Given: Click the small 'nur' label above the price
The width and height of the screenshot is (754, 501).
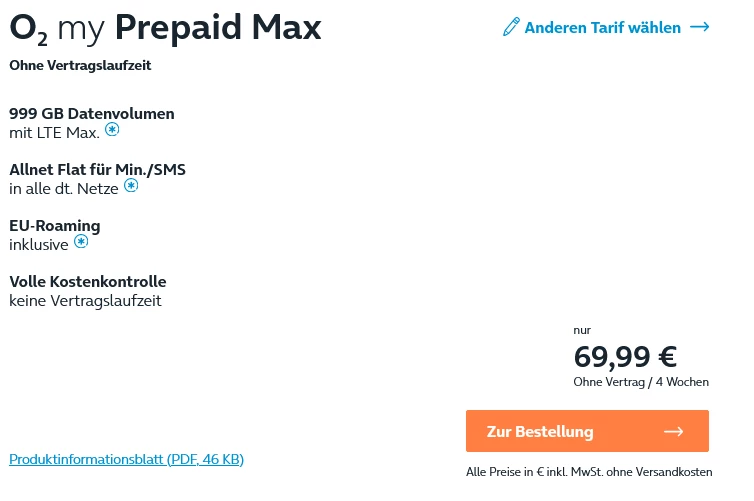Looking at the screenshot, I should coord(582,330).
